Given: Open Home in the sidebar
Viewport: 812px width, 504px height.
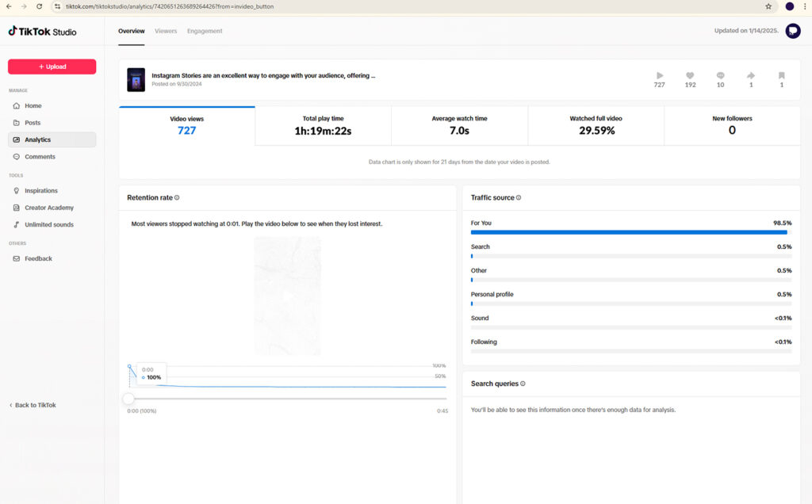Looking at the screenshot, I should point(33,105).
